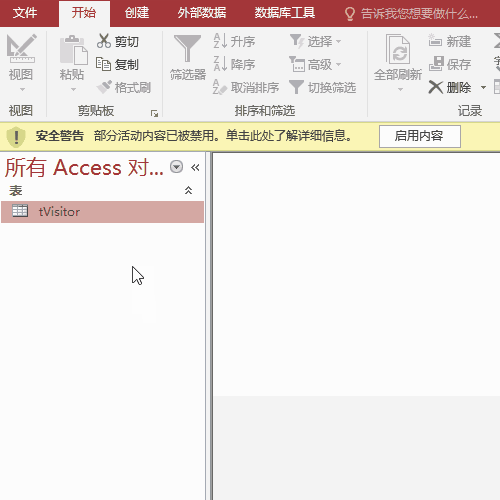Collapse the 表 group chevron
This screenshot has height=500, width=500.
coord(188,190)
